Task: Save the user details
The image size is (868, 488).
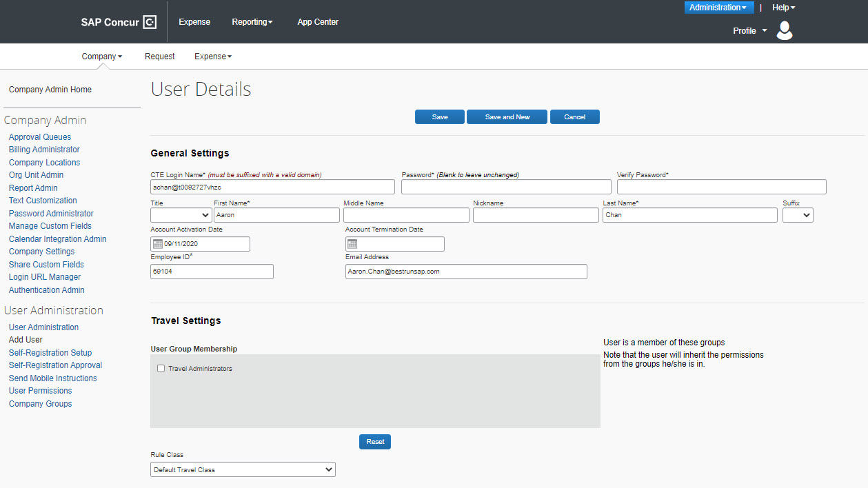Action: click(439, 116)
